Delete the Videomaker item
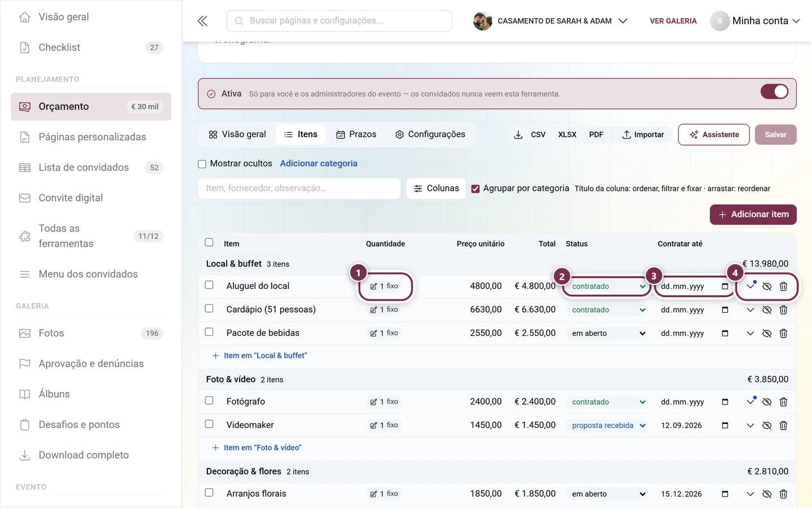Image resolution: width=812 pixels, height=508 pixels. tap(783, 426)
